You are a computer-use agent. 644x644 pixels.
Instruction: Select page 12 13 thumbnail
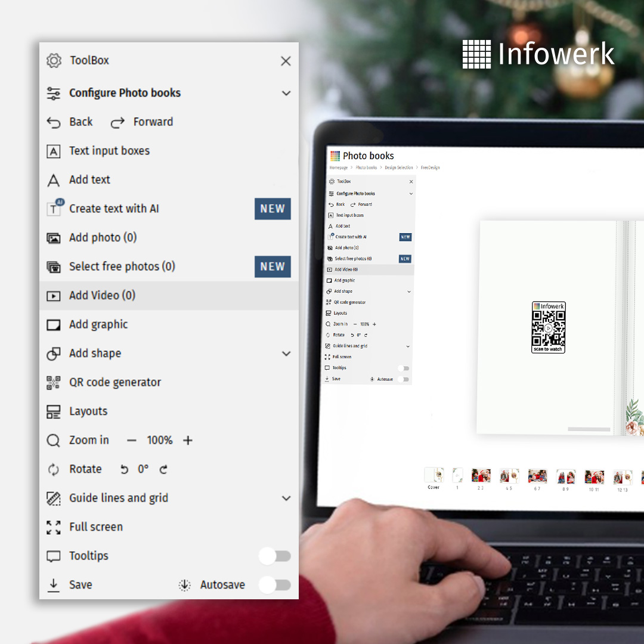click(623, 477)
